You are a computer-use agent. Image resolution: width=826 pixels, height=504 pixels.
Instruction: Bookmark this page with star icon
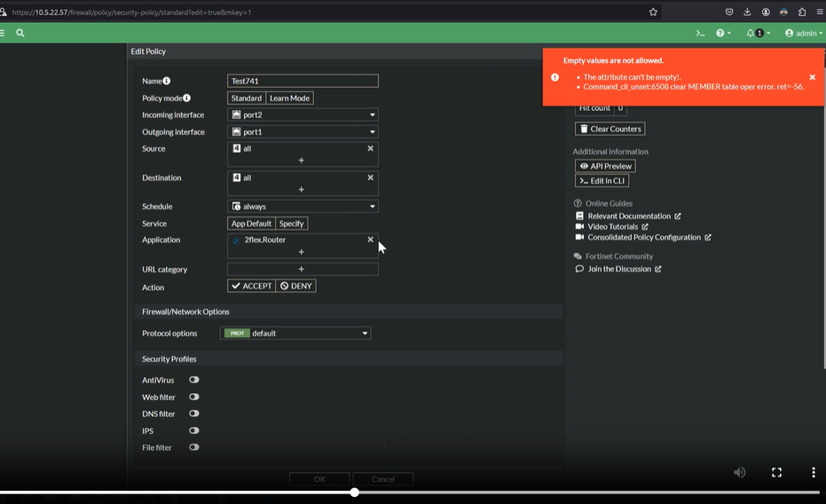coord(653,12)
